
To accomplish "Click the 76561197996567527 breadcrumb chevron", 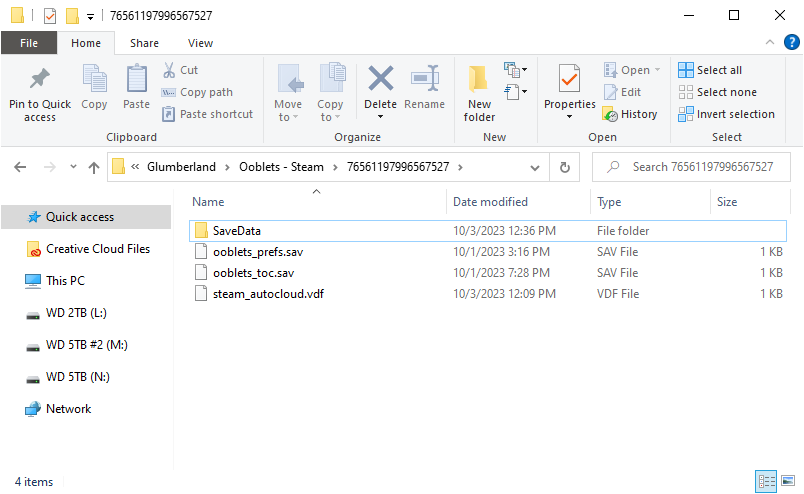I will point(460,167).
